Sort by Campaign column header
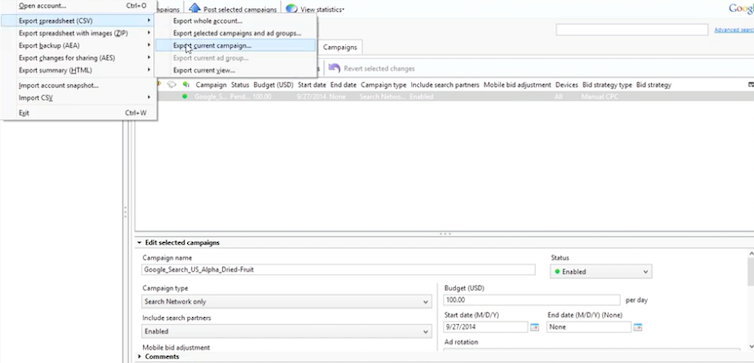The image size is (754, 363). 211,85
